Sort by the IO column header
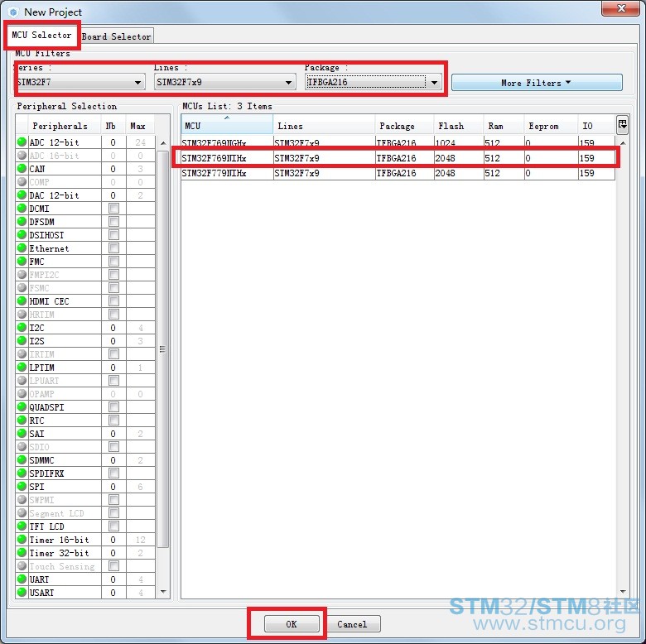 tap(596, 126)
